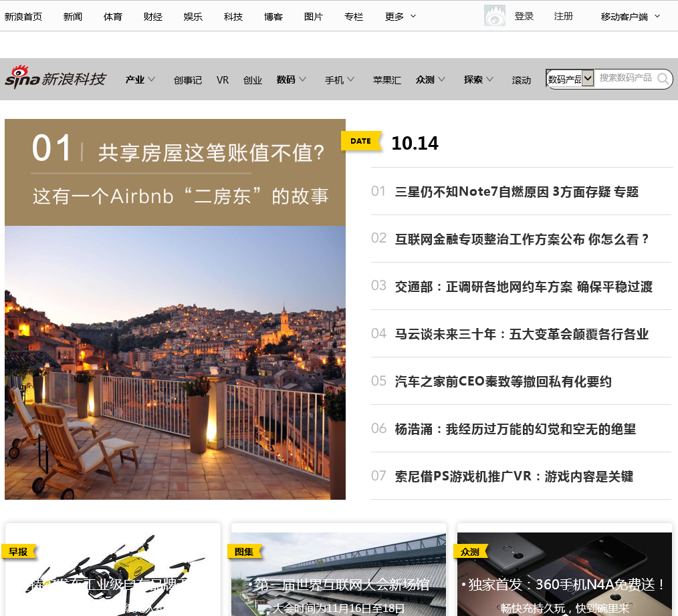Open the 数码产品 search category select
This screenshot has height=616, width=678.
[570, 79]
